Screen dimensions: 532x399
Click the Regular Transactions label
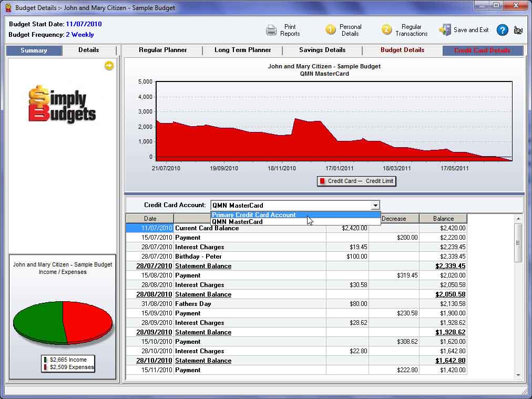point(412,30)
